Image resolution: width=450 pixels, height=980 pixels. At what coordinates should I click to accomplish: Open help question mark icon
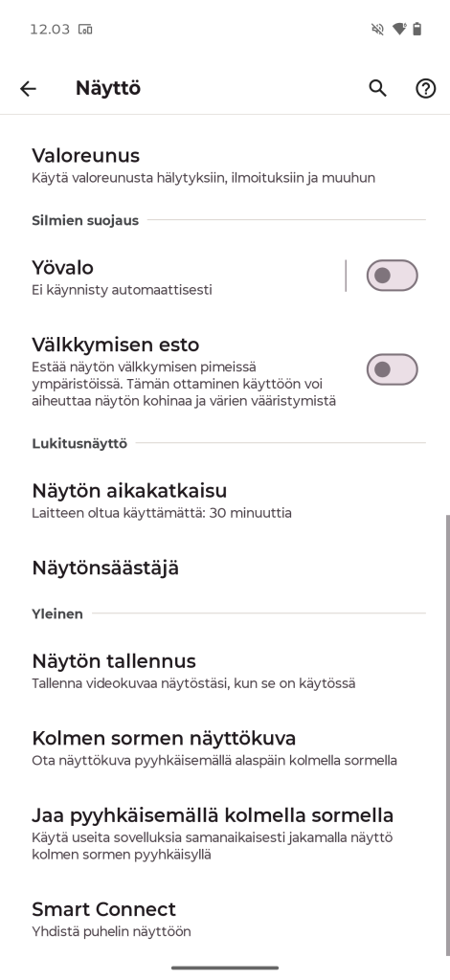pos(426,89)
